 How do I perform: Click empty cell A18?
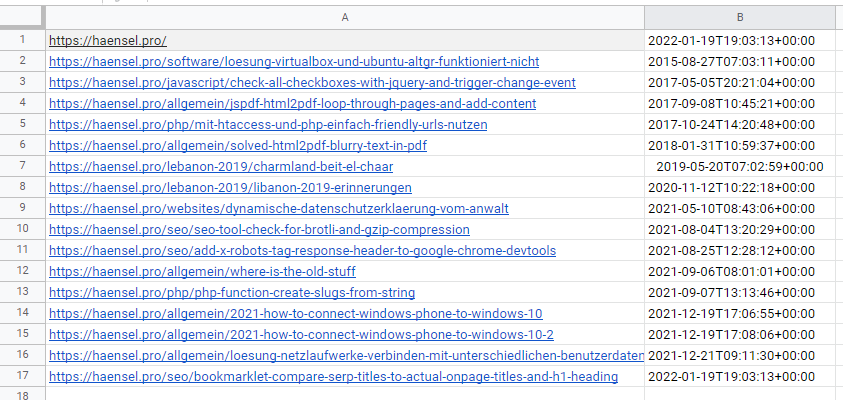(x=345, y=394)
